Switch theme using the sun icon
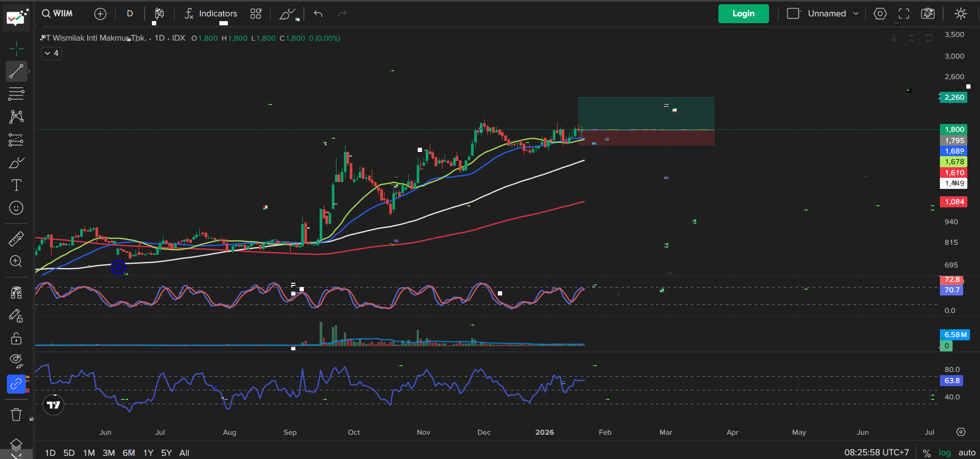The height and width of the screenshot is (459, 980). (x=960, y=14)
